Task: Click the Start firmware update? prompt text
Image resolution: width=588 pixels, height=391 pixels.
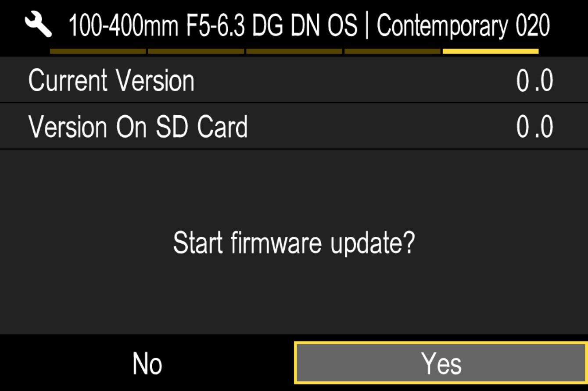Action: (x=294, y=243)
